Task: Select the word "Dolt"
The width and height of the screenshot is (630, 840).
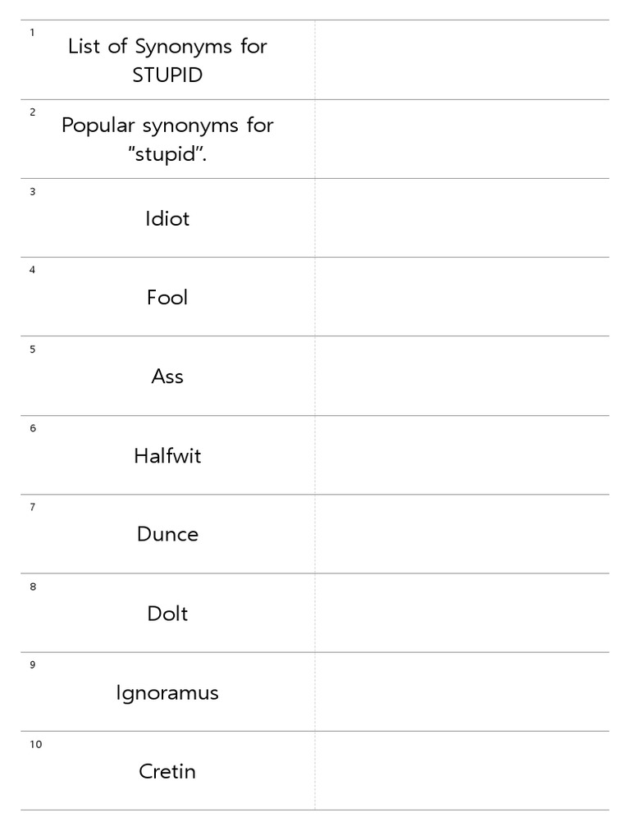Action: (167, 614)
